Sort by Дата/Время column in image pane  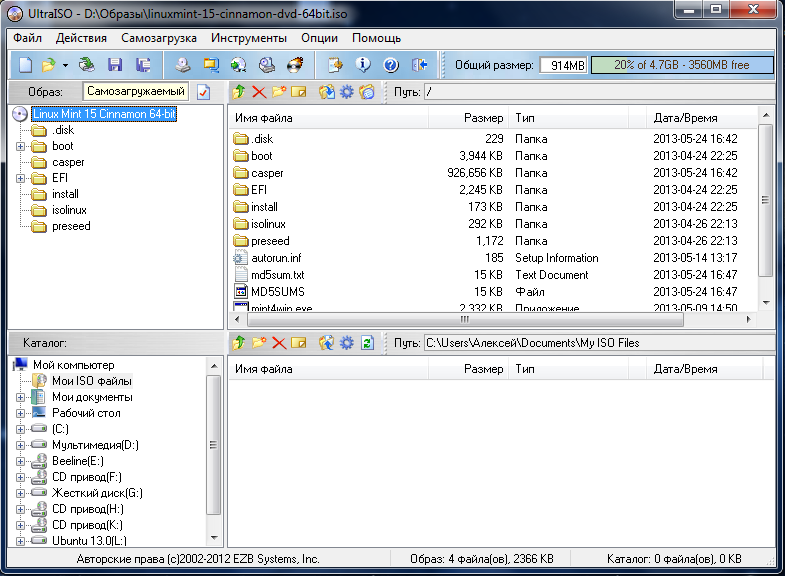[701, 118]
